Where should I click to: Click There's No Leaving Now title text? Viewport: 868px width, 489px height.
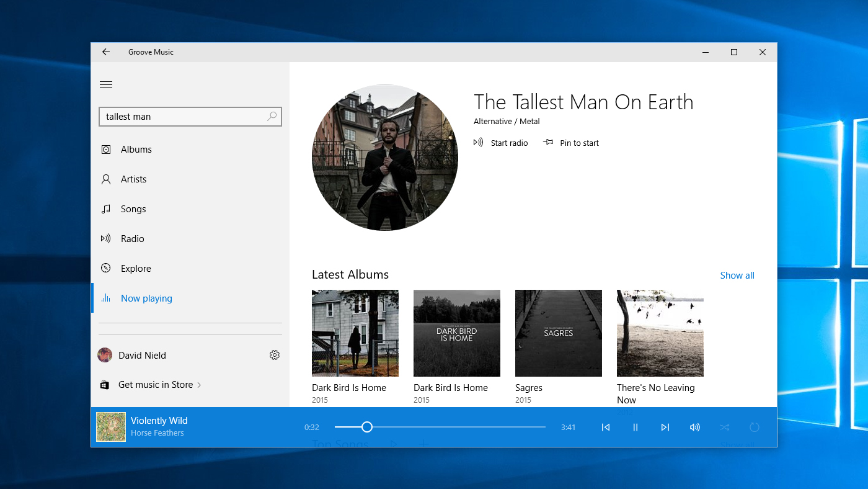pyautogui.click(x=656, y=394)
